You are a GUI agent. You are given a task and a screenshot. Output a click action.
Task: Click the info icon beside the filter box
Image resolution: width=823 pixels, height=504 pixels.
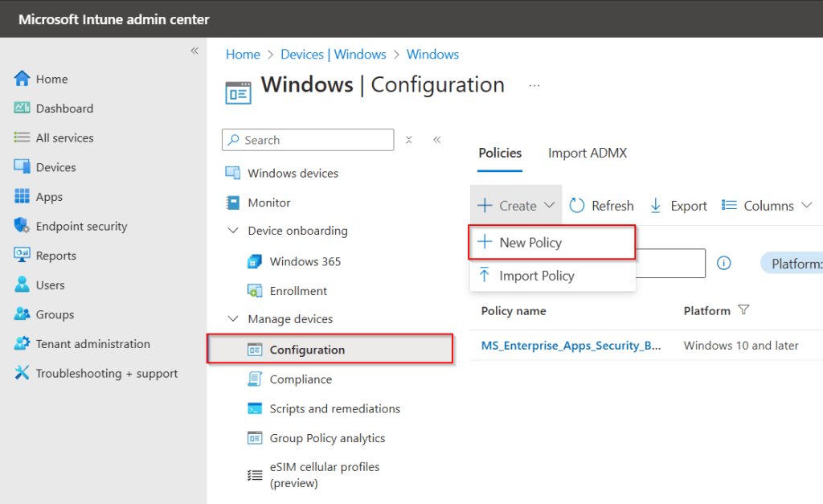click(723, 263)
